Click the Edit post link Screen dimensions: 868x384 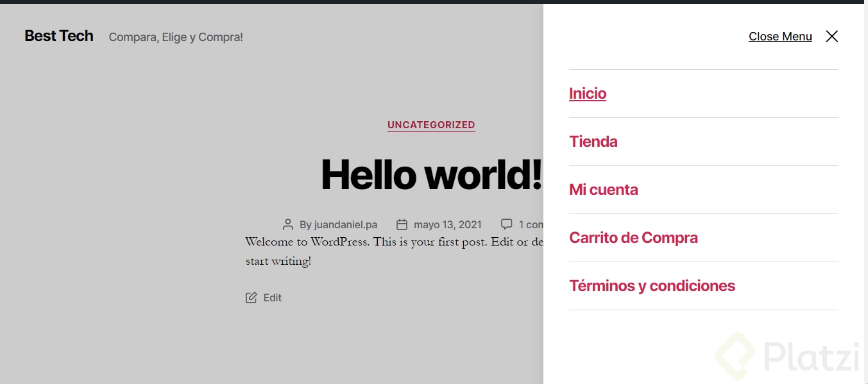(273, 297)
